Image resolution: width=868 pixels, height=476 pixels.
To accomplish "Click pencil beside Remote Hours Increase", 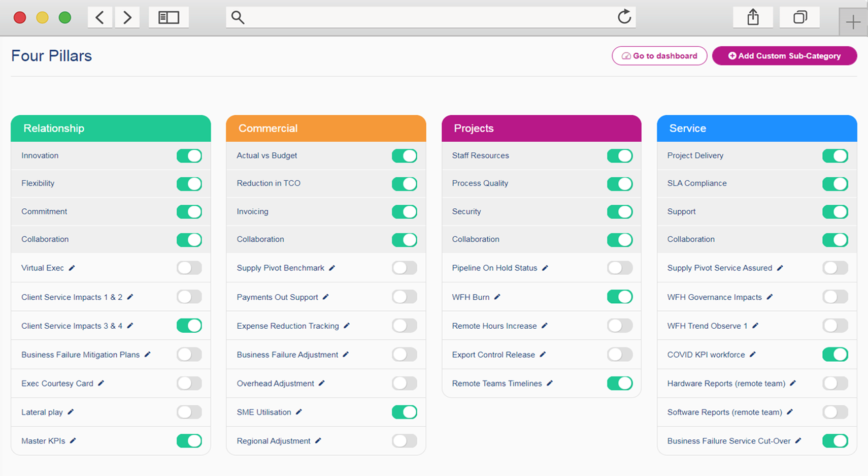I will [545, 326].
